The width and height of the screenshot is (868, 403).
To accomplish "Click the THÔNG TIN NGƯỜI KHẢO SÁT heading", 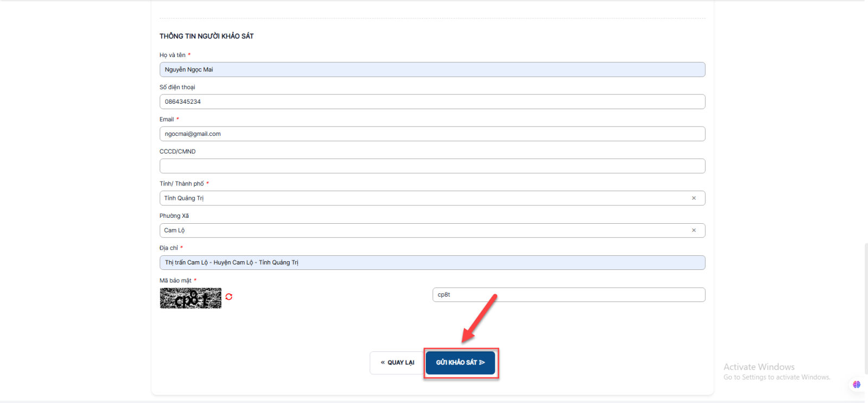I will coord(207,36).
